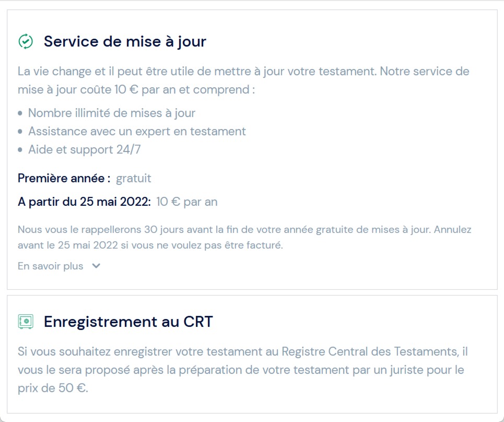This screenshot has height=422, width=504.
Task: Click the green update-check icon
Action: [26, 41]
